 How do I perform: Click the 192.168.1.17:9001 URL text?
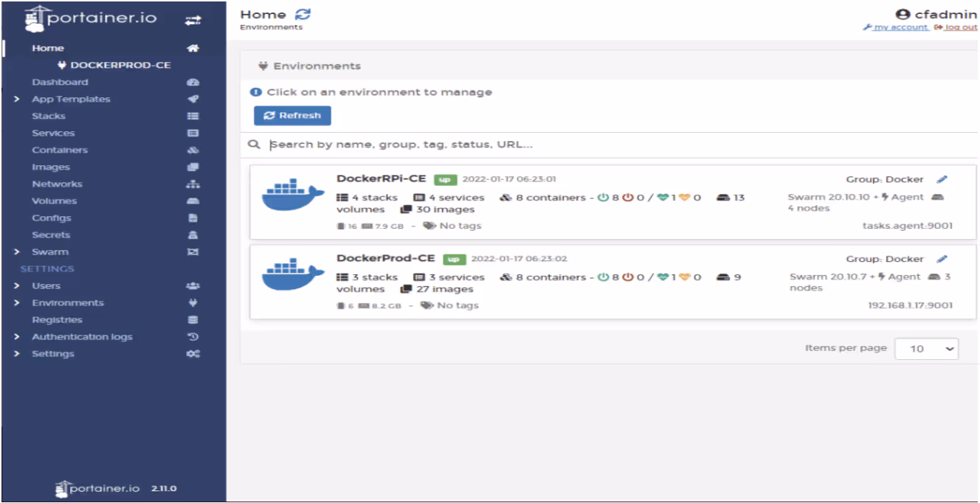click(910, 305)
